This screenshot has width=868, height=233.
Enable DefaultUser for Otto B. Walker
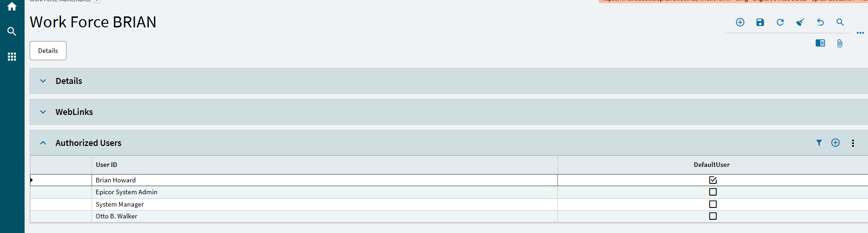coord(713,216)
